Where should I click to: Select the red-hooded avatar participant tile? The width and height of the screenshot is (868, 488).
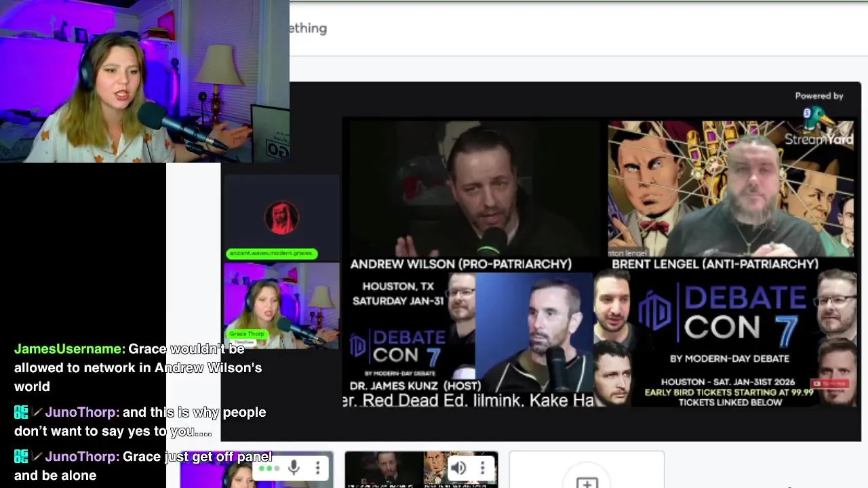(x=281, y=217)
